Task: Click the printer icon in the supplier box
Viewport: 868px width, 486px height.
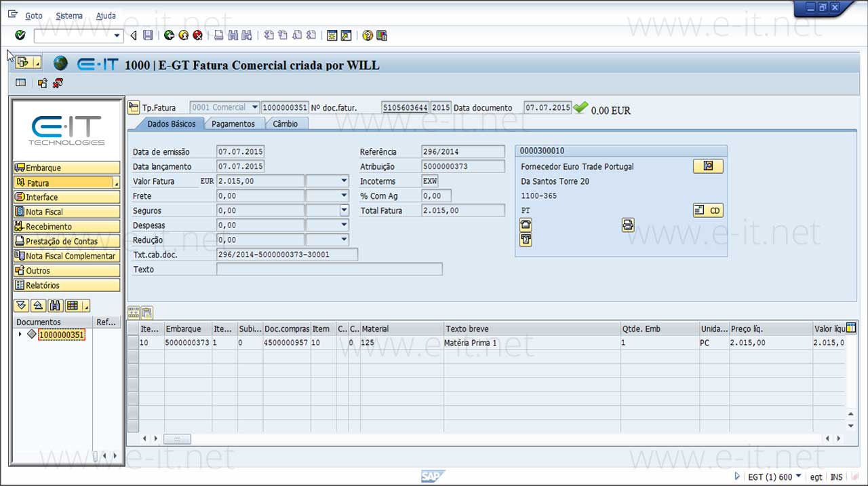Action: coord(628,225)
